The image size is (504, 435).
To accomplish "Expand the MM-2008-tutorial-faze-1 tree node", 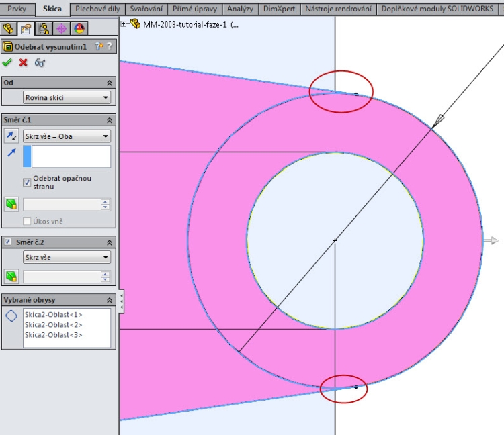I will point(124,23).
